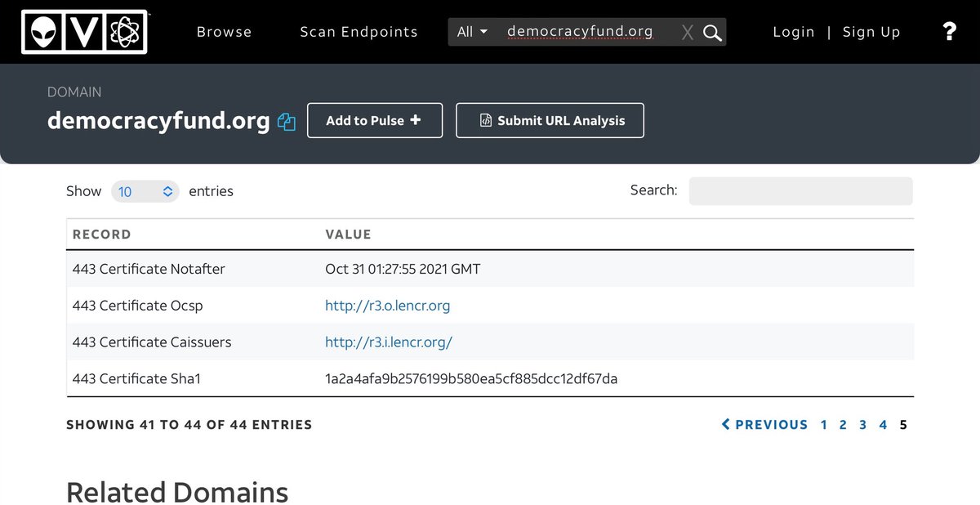Open help via question mark icon

(949, 32)
